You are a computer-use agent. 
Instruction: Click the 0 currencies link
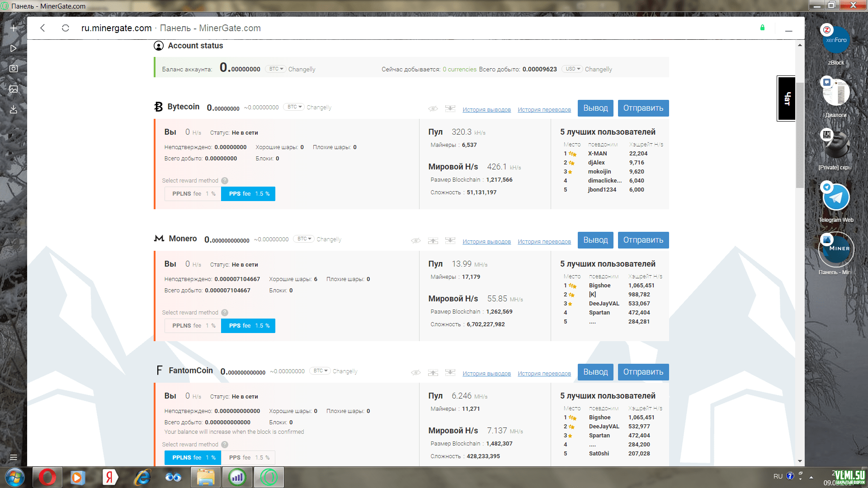click(459, 70)
